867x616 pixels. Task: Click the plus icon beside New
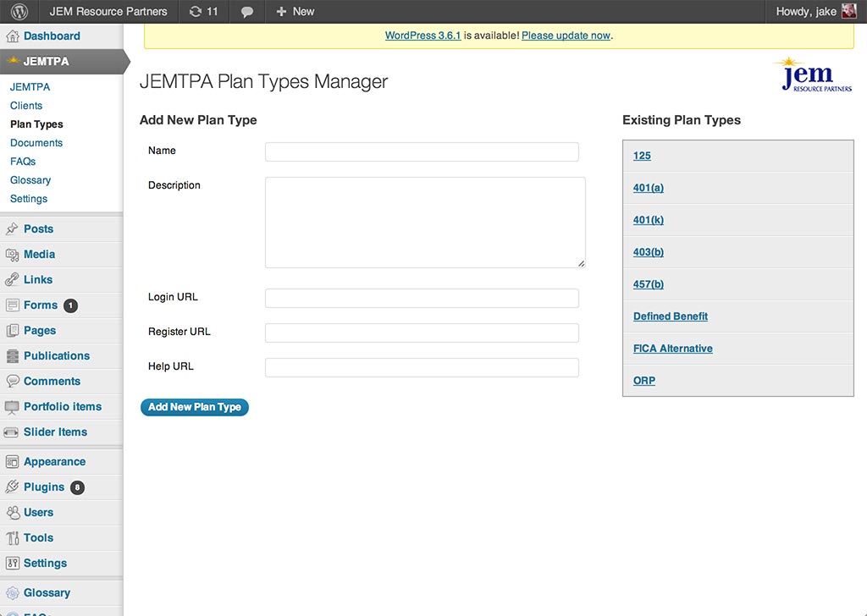pyautogui.click(x=281, y=12)
